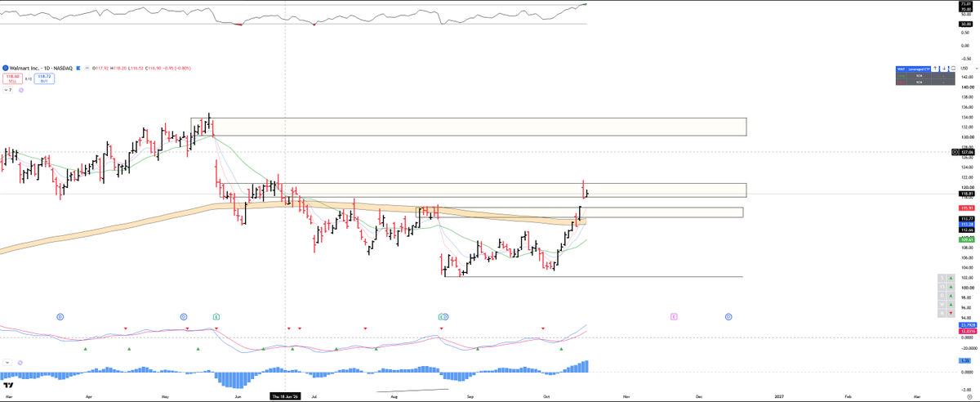Click the red down-triangle signal above MACD in August
This screenshot has width=980, height=402.
[x=442, y=328]
